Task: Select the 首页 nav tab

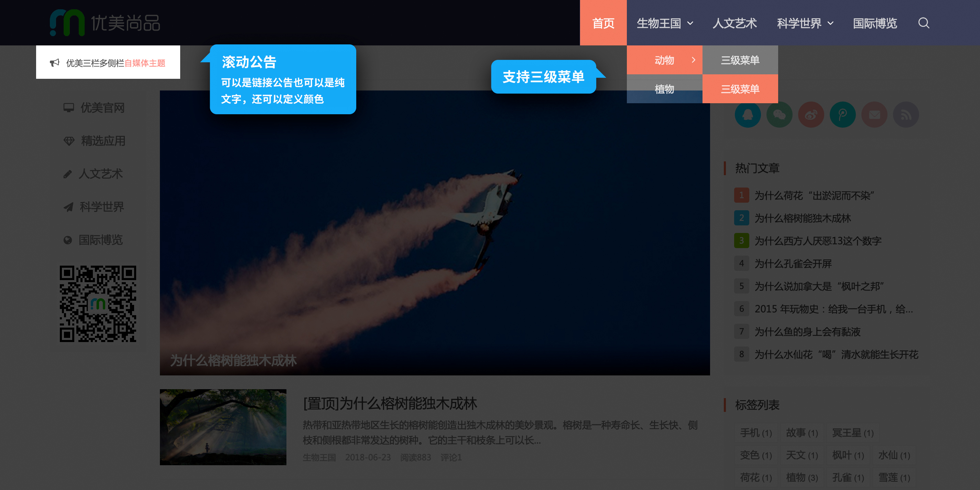Action: click(603, 23)
